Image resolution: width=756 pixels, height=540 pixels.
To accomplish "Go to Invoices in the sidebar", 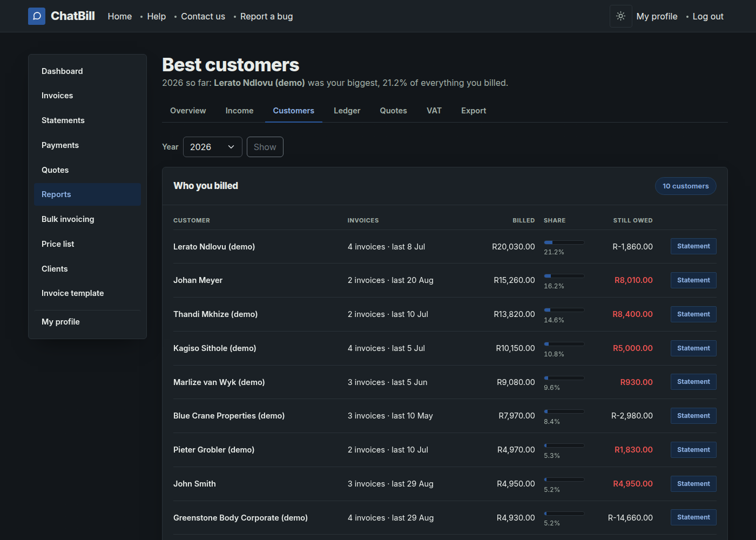I will point(87,96).
